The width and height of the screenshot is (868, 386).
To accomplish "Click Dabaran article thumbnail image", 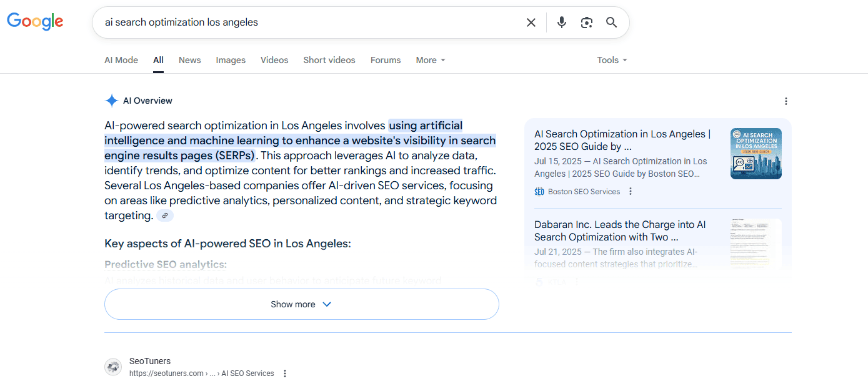I will pyautogui.click(x=756, y=244).
